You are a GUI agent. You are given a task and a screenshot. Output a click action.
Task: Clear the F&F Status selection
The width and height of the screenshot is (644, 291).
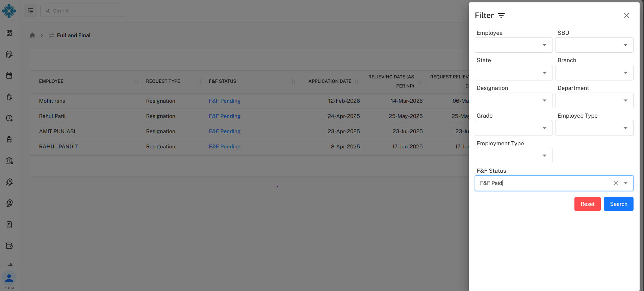tap(616, 183)
